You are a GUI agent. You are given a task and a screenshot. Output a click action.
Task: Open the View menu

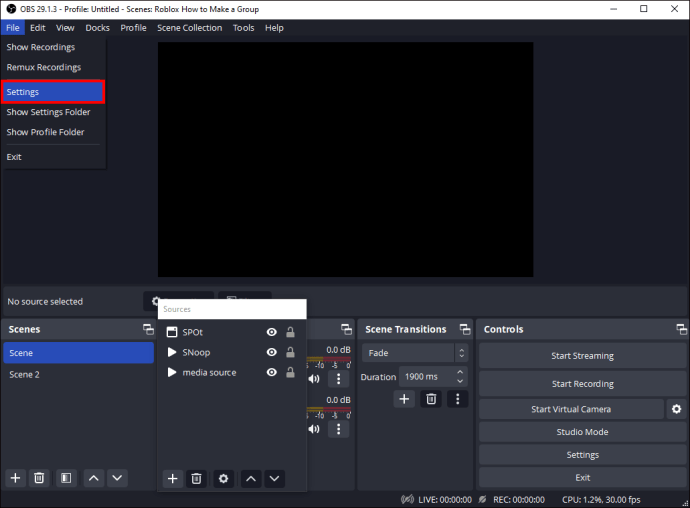point(65,28)
